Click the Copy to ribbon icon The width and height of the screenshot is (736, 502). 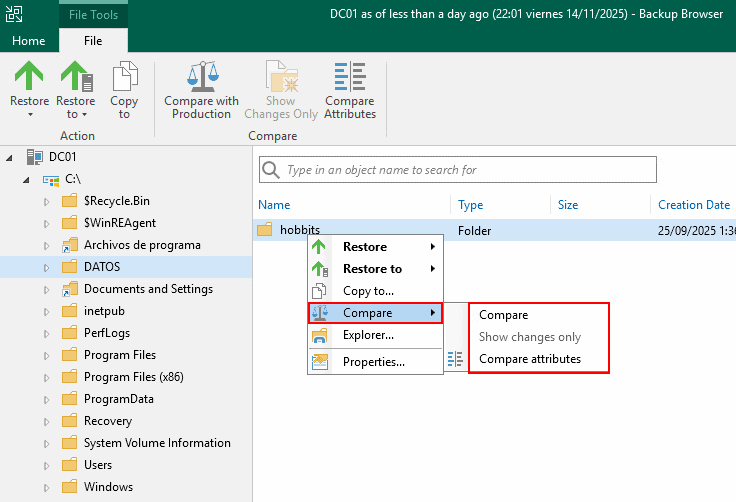(x=124, y=76)
